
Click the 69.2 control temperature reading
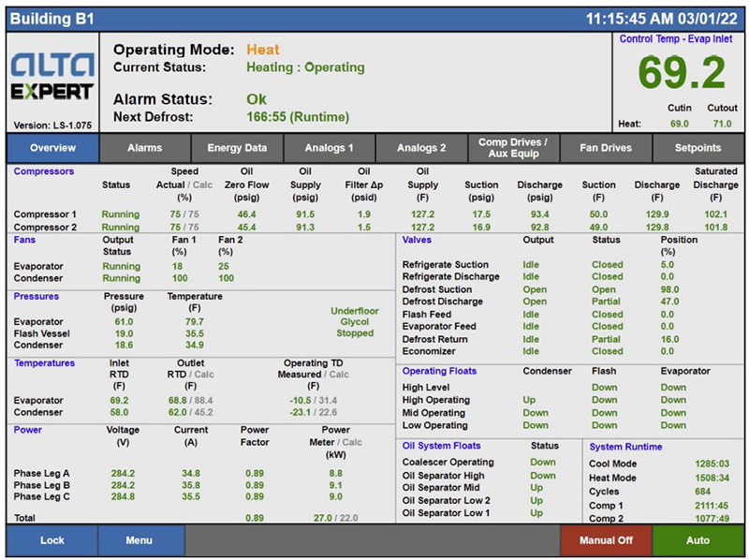682,73
